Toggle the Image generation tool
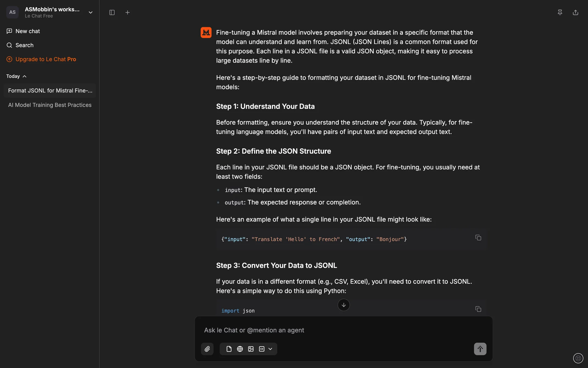This screenshot has width=588, height=368. click(x=251, y=349)
